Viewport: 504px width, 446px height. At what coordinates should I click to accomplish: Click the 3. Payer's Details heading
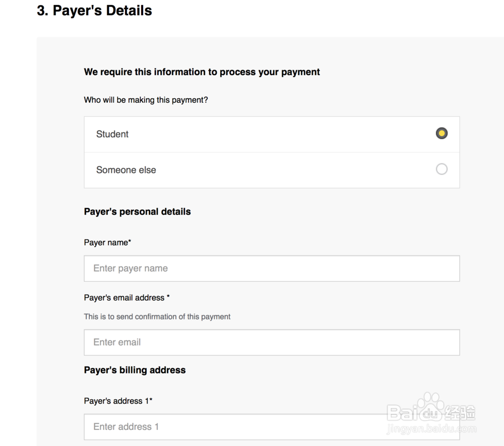[x=94, y=11]
